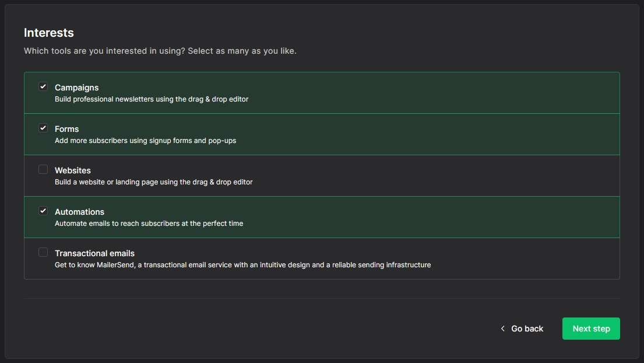Uncheck the Forms checkbox

[43, 128]
